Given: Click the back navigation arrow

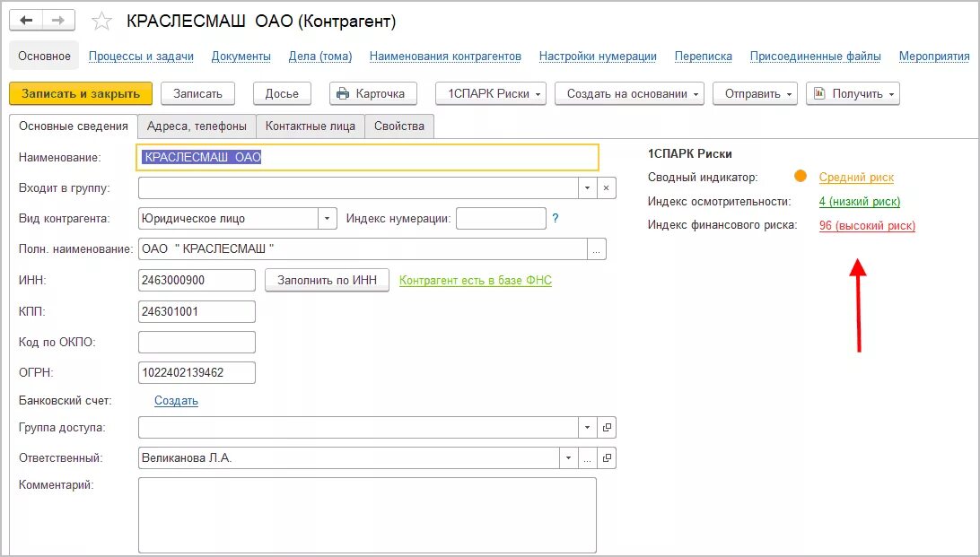Looking at the screenshot, I should [26, 20].
